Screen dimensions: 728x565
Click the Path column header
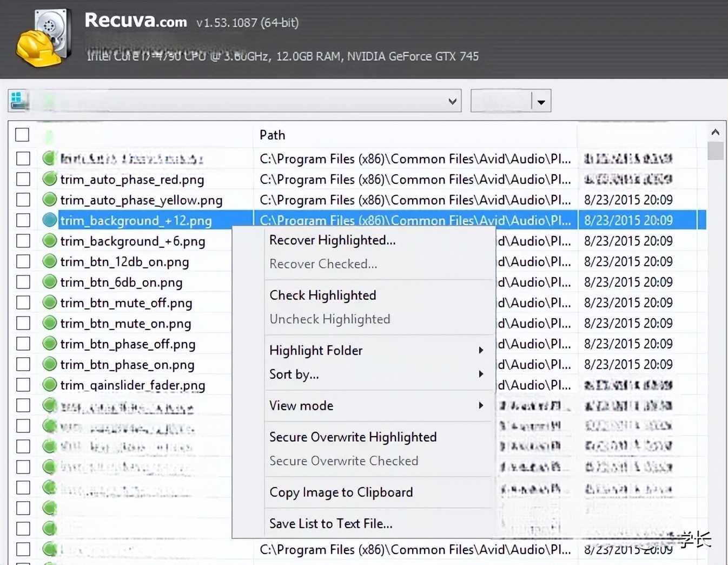(415, 135)
